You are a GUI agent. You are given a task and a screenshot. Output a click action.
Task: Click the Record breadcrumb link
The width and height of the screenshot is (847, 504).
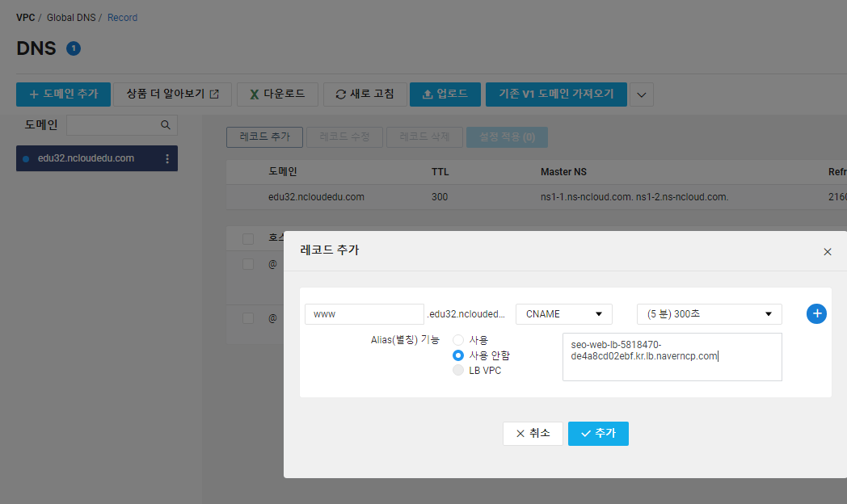click(x=123, y=18)
